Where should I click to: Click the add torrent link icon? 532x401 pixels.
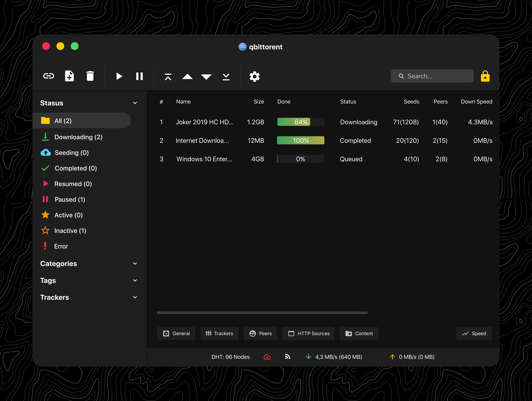coord(49,76)
